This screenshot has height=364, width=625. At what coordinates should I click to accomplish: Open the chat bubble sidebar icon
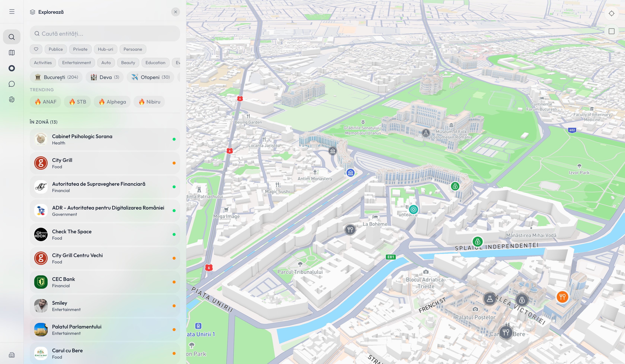pyautogui.click(x=12, y=84)
